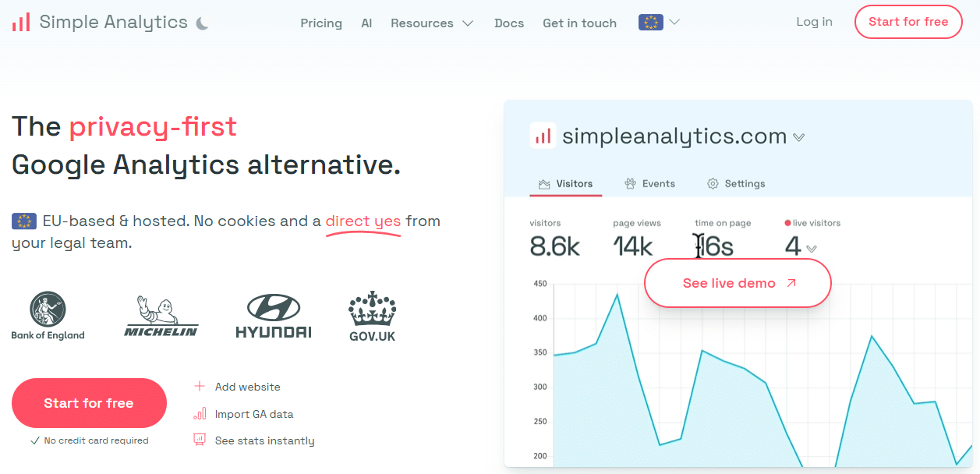
Task: Click the Hyundai logo
Action: tap(274, 316)
